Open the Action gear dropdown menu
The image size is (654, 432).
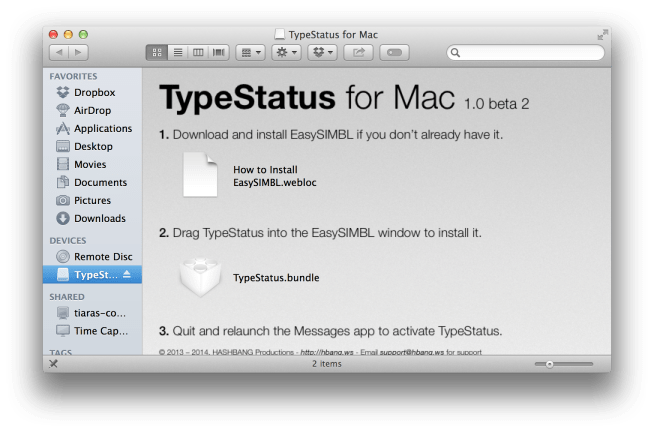click(286, 52)
